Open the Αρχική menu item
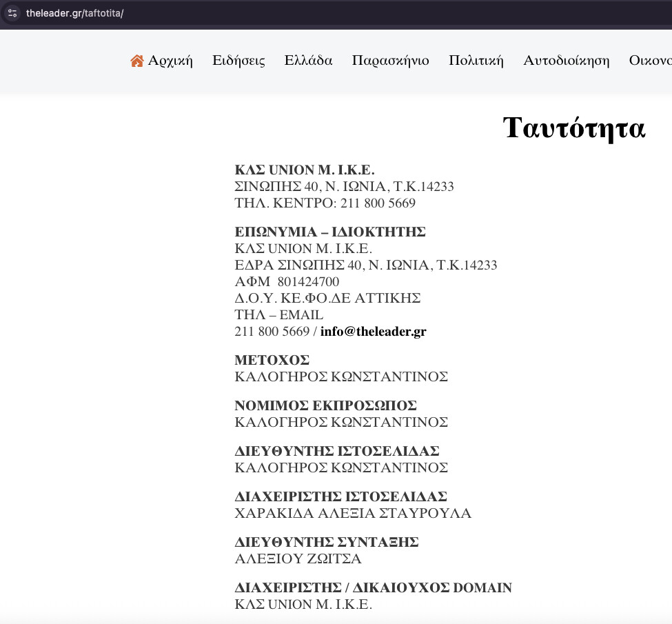672x624 pixels. coord(170,61)
